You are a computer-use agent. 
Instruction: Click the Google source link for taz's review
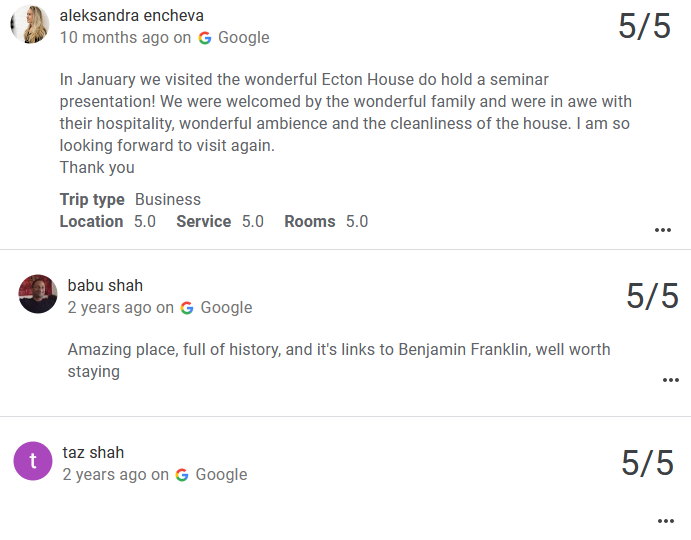(221, 475)
